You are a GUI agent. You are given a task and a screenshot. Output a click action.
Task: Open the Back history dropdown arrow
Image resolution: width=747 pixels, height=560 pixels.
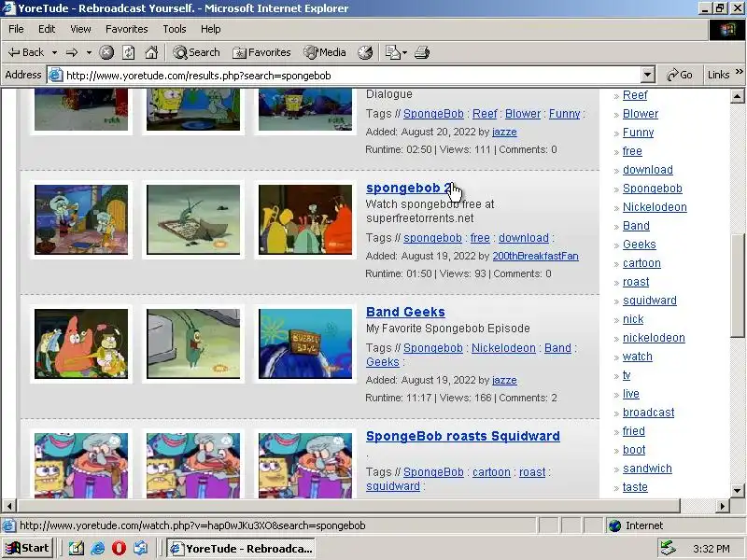(55, 52)
